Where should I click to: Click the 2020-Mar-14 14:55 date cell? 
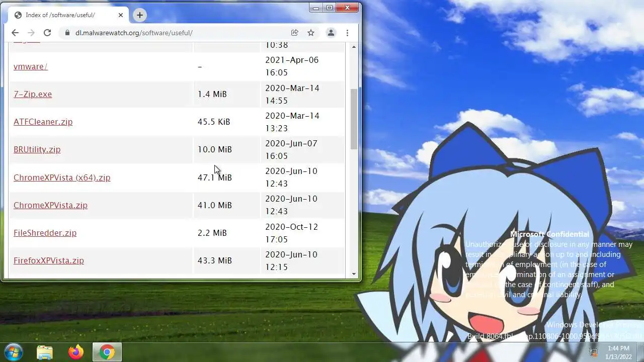(302, 94)
